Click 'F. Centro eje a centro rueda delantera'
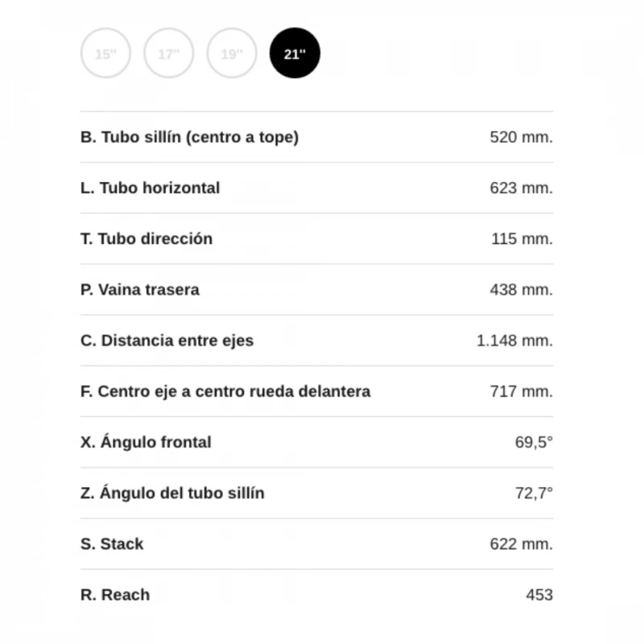644x644 pixels. click(225, 391)
